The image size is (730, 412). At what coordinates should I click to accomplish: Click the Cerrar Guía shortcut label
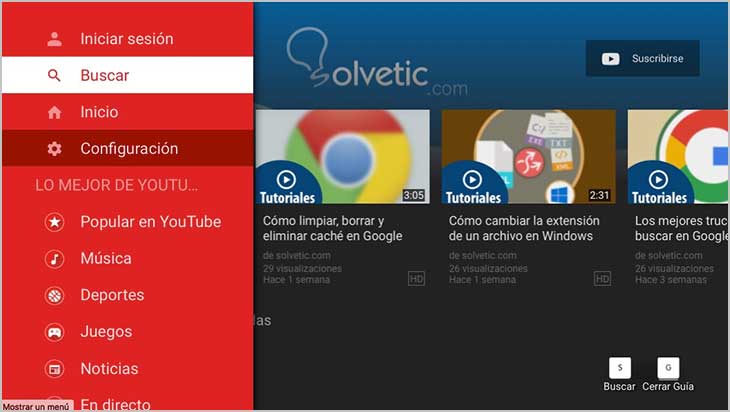[x=668, y=386]
